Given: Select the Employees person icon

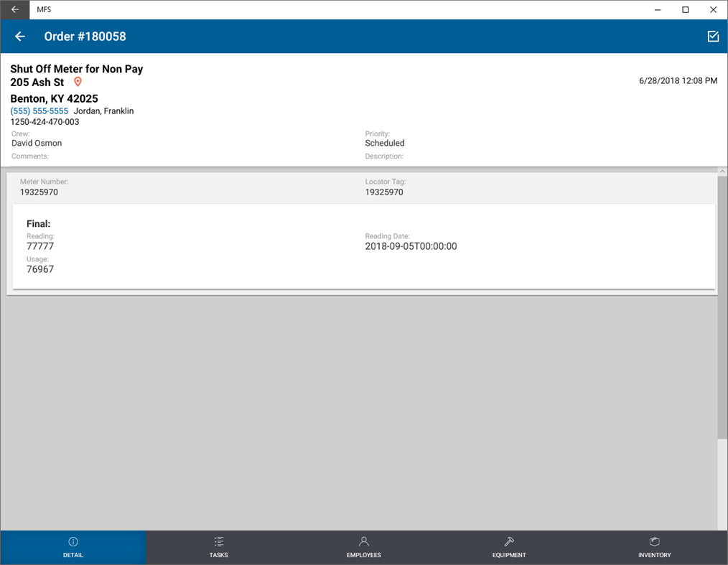Looking at the screenshot, I should [x=364, y=542].
